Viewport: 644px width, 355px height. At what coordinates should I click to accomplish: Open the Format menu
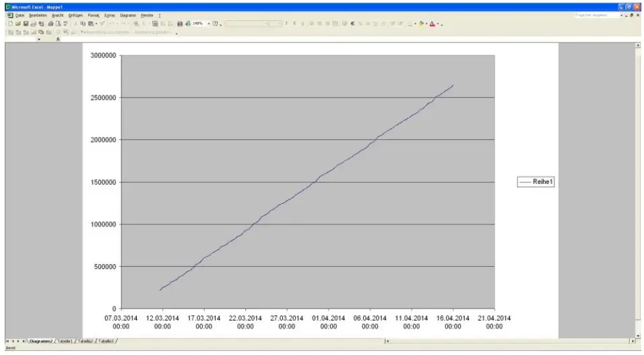tap(94, 15)
